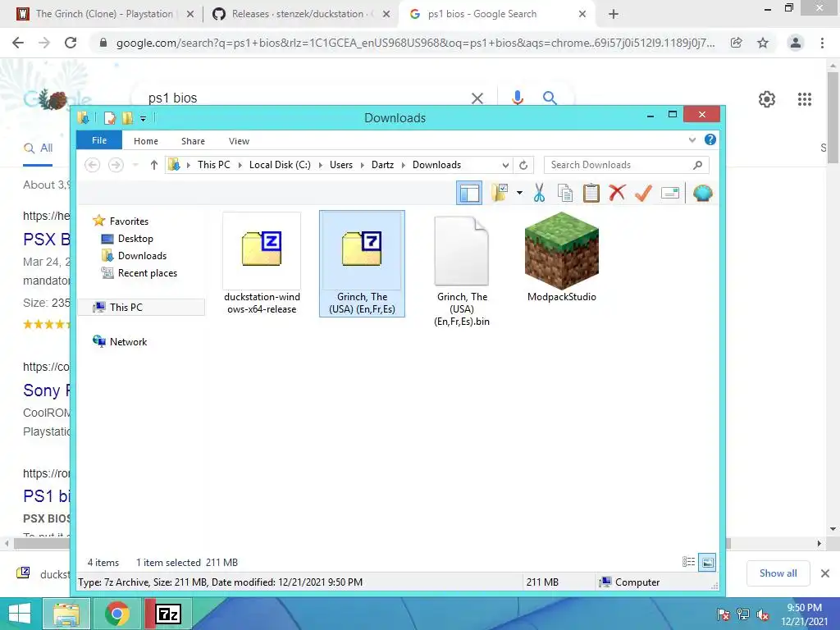Open the Share ribbon tab
This screenshot has width=840, height=630.
point(193,141)
